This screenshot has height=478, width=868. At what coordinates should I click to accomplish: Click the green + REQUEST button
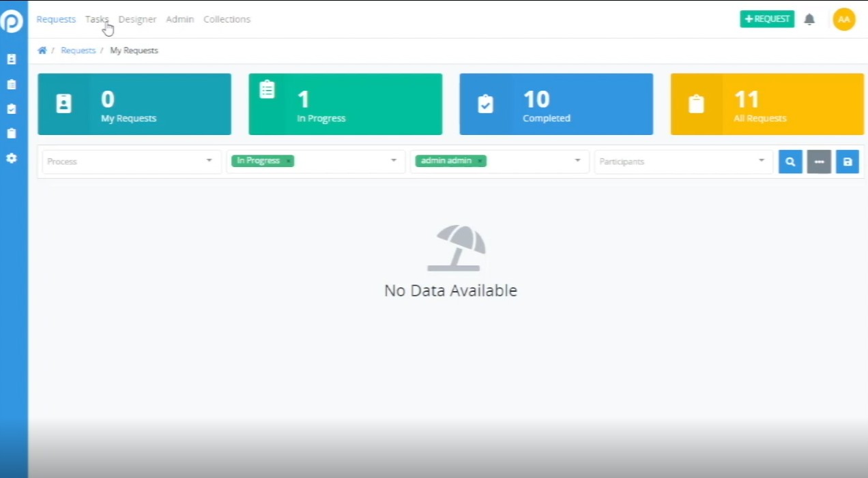(767, 19)
